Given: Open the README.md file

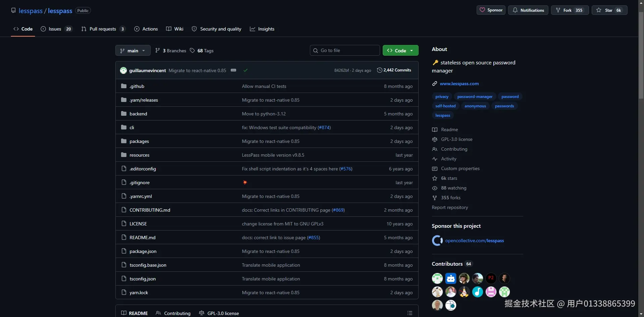Looking at the screenshot, I should click(143, 237).
